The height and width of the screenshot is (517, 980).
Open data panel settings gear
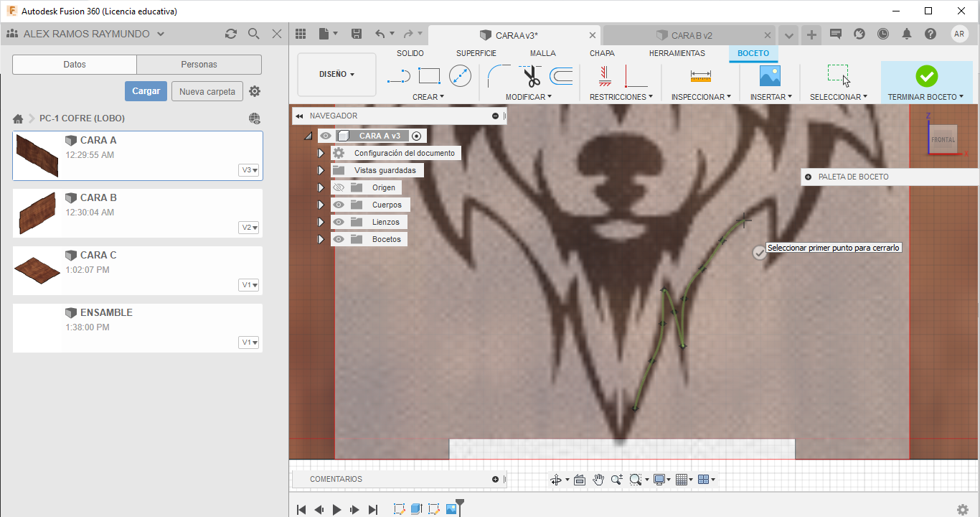(255, 91)
